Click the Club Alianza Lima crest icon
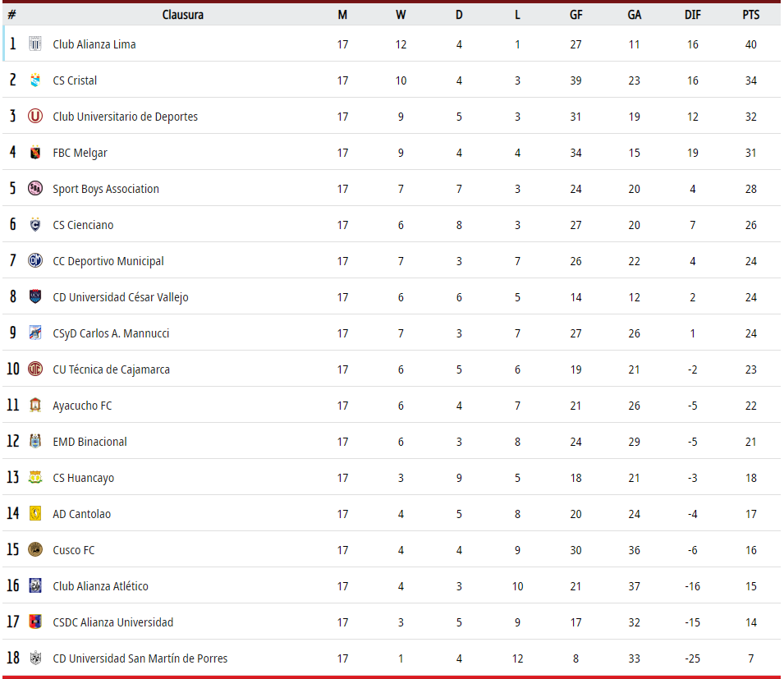The image size is (784, 679). 35,44
